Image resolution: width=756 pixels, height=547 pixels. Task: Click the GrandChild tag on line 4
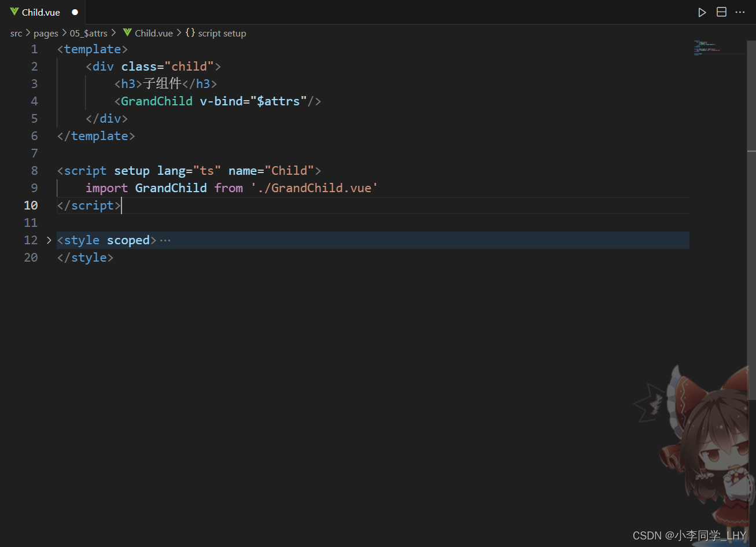157,101
